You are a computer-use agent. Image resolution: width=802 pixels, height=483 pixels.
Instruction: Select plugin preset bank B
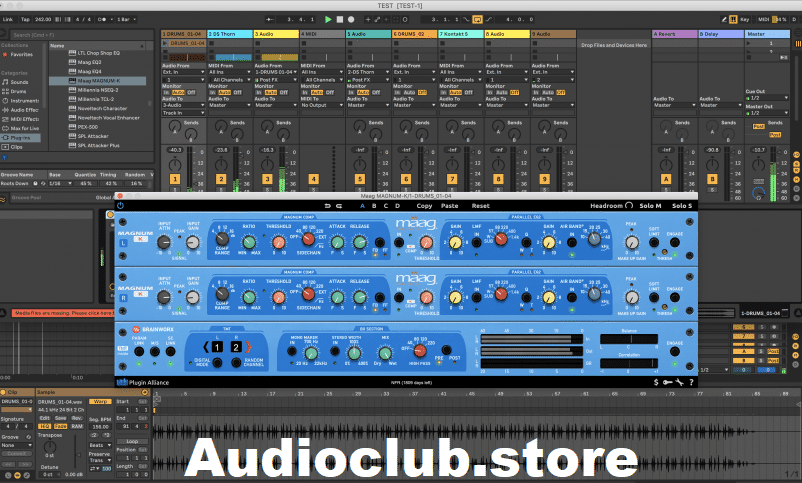(x=374, y=206)
